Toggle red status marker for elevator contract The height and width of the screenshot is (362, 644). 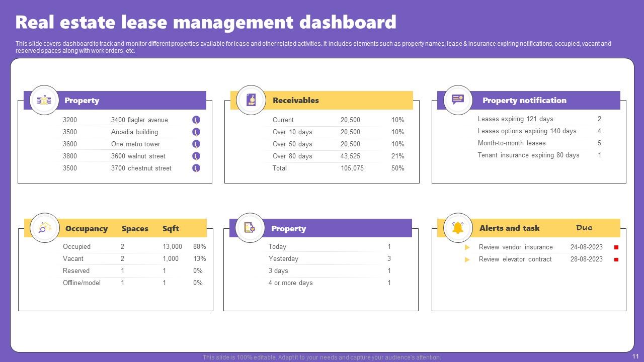[x=616, y=259]
